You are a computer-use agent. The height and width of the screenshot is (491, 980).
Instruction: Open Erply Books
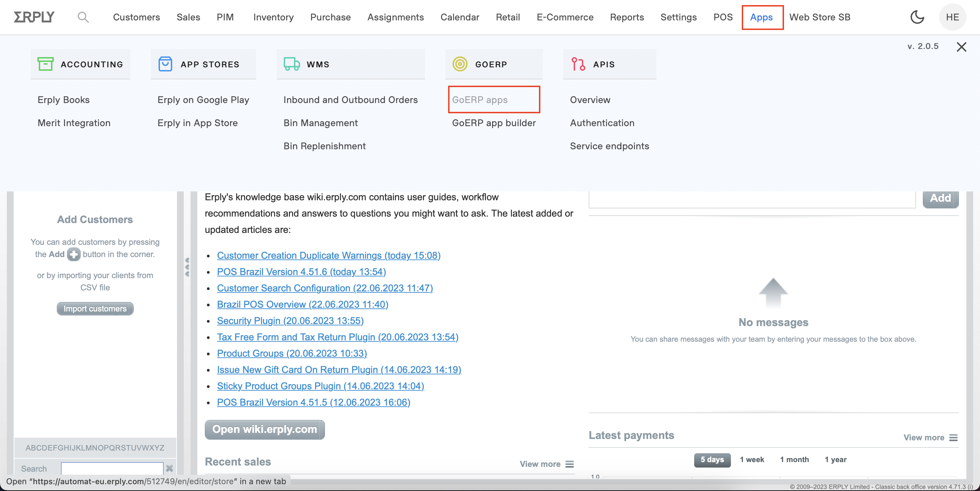[x=64, y=100]
